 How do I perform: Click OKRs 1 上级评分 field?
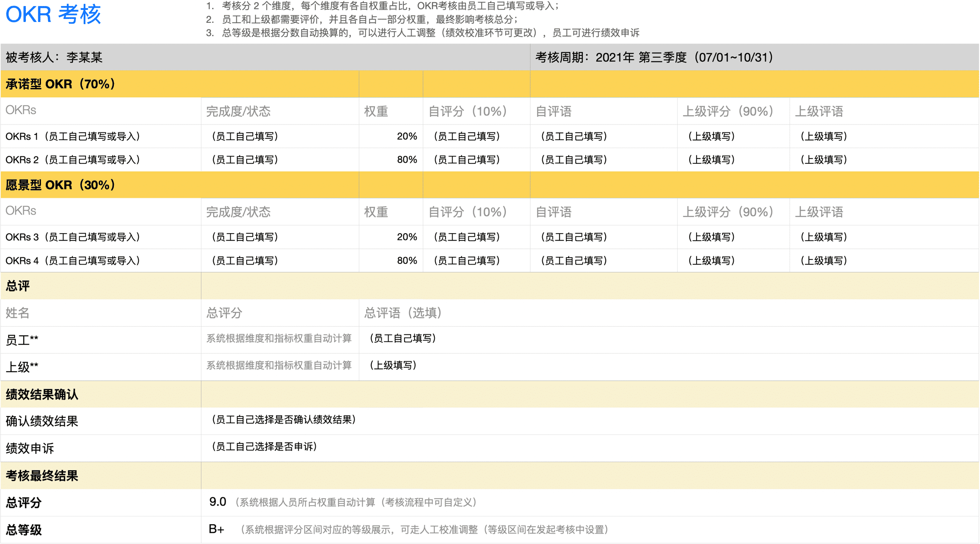point(733,137)
